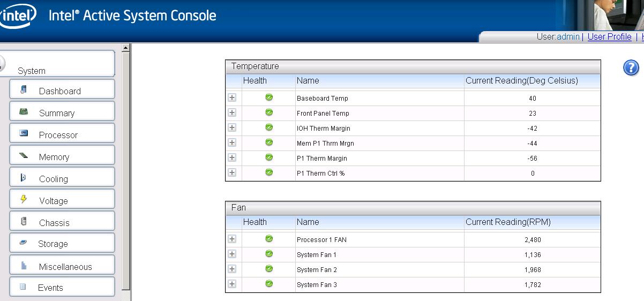Click Front Panel Temp health icon
Viewport: 644px width, 301px height.
pyautogui.click(x=269, y=112)
